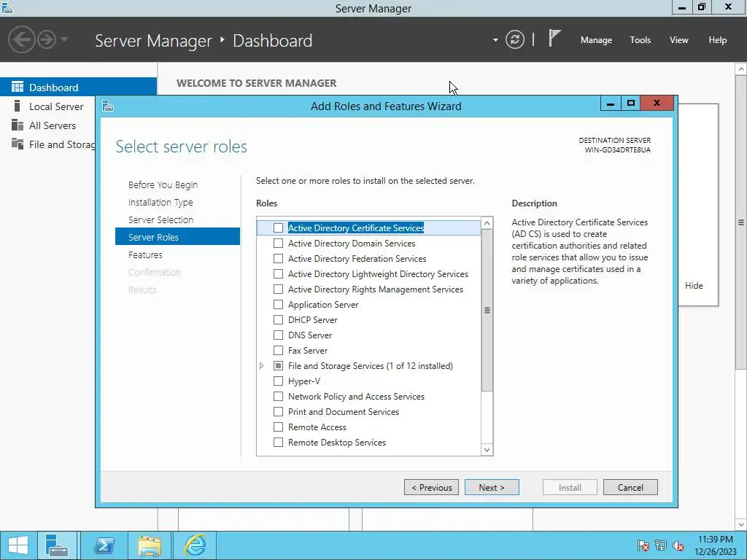
Task: Click the Previous button
Action: point(431,487)
